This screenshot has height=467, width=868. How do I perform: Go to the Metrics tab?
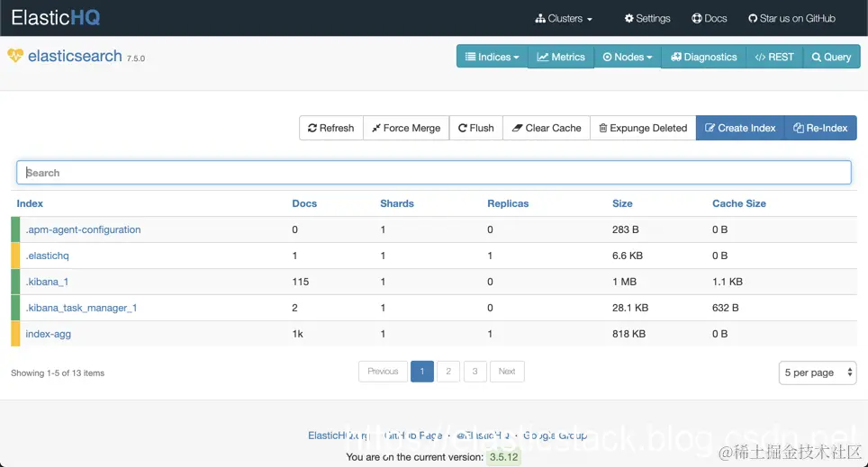pos(561,57)
